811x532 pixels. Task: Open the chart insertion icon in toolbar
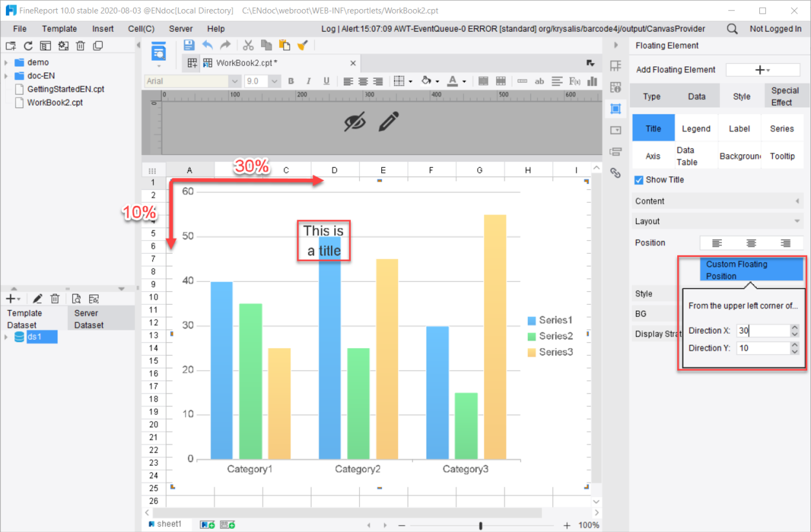(593, 81)
